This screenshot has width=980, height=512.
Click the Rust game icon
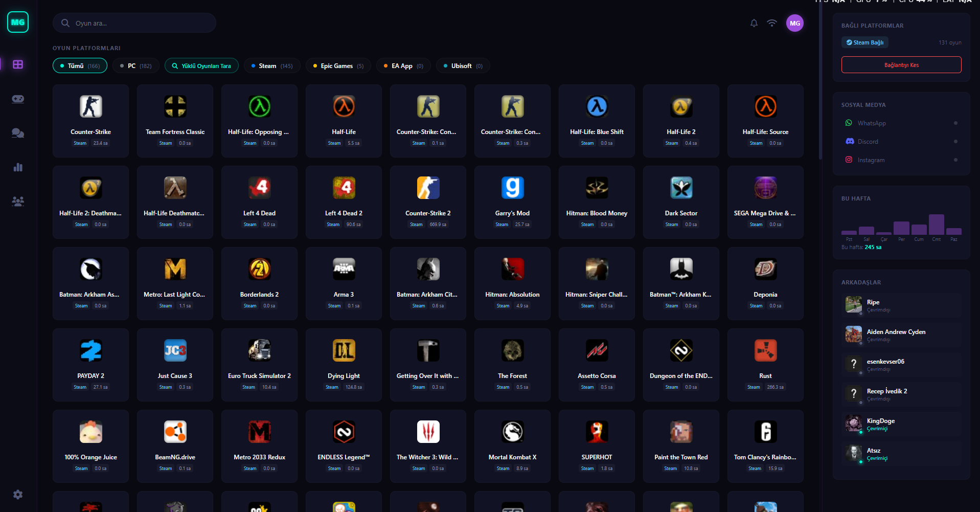766,350
